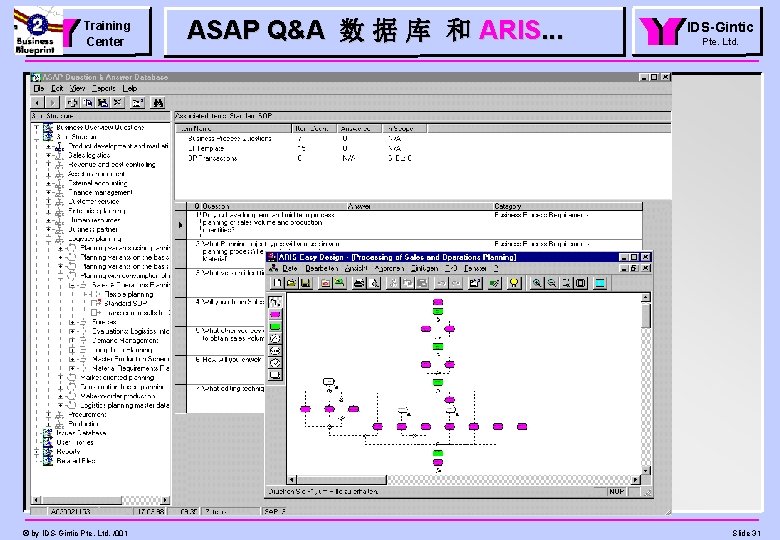Click Zoom in magnifier in ARIS toolbar
This screenshot has height=540, width=780.
(537, 283)
